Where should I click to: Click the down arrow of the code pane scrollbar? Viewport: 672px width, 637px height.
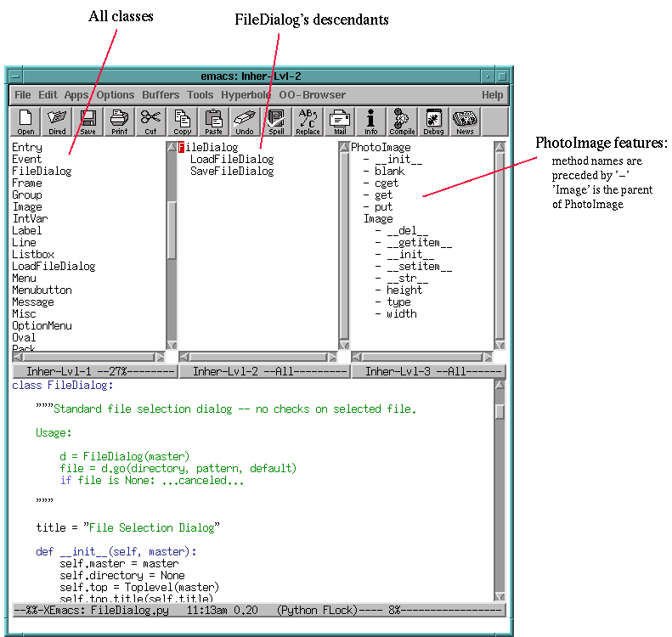point(500,595)
